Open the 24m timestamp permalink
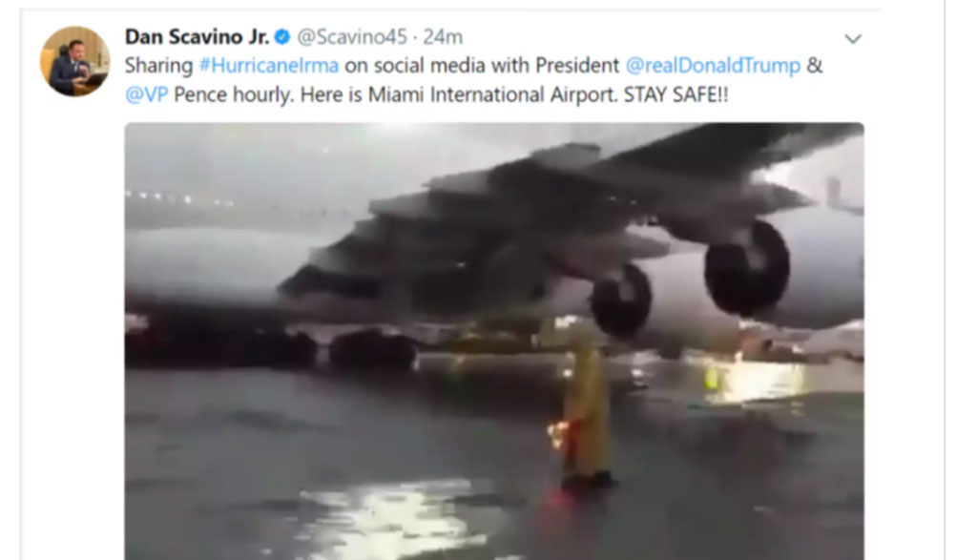This screenshot has height=560, width=977. click(443, 37)
